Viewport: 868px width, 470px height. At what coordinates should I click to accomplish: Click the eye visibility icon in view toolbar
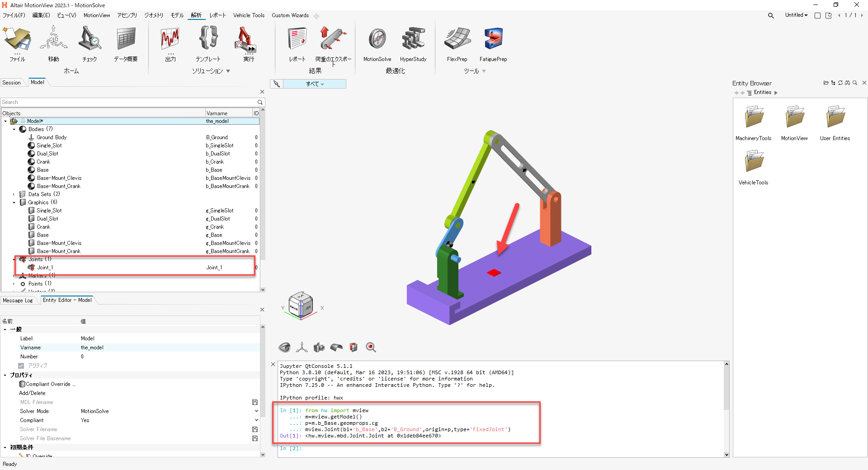point(284,347)
